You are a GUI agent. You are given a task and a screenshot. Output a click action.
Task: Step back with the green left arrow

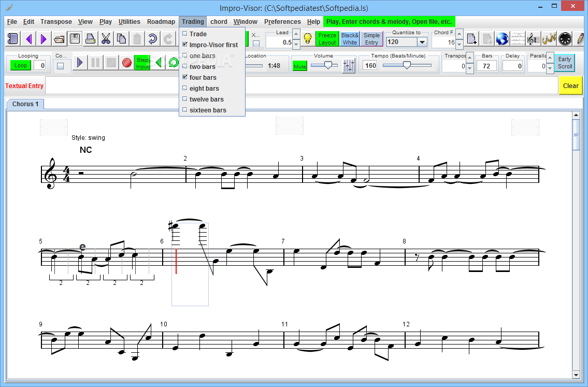click(x=159, y=62)
